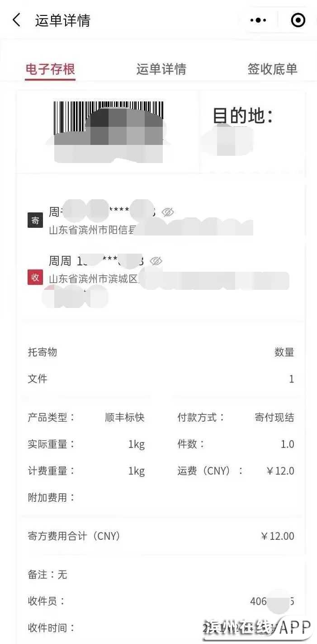The height and width of the screenshot is (644, 317).
Task: Tap the red recipient 收 badge icon
Action: (35, 277)
